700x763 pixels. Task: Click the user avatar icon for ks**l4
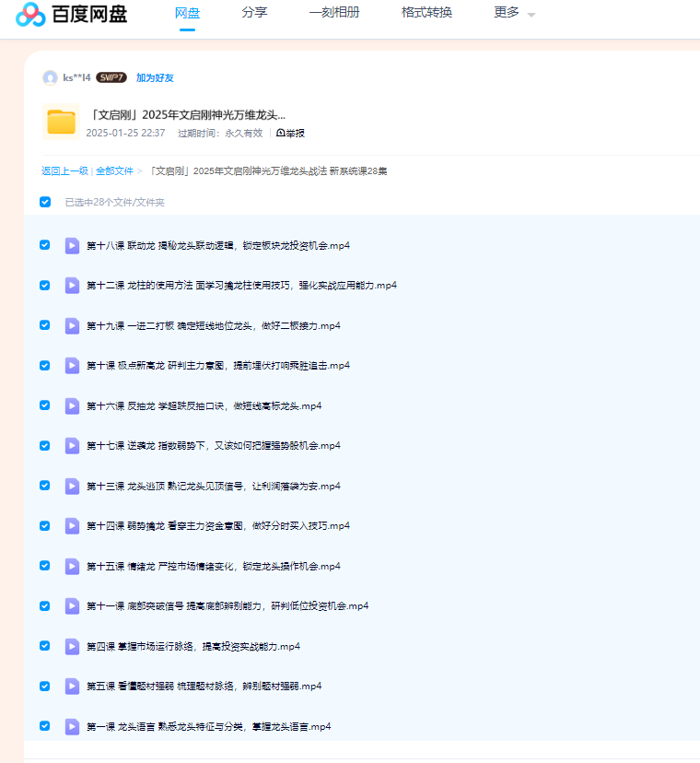(x=50, y=77)
